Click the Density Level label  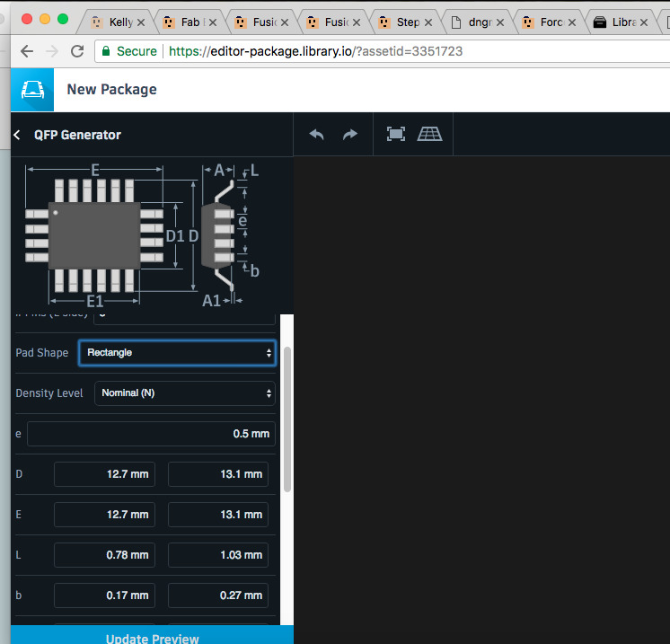[x=49, y=393]
